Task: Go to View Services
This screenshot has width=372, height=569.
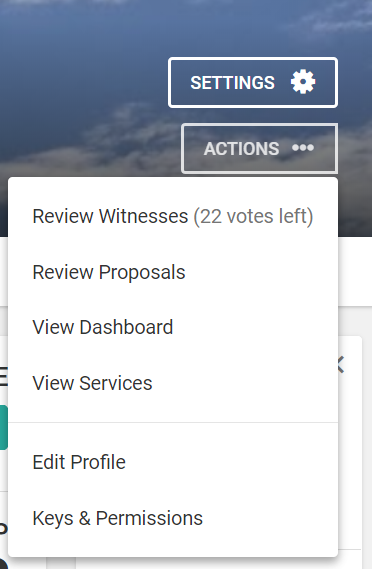Action: click(93, 383)
